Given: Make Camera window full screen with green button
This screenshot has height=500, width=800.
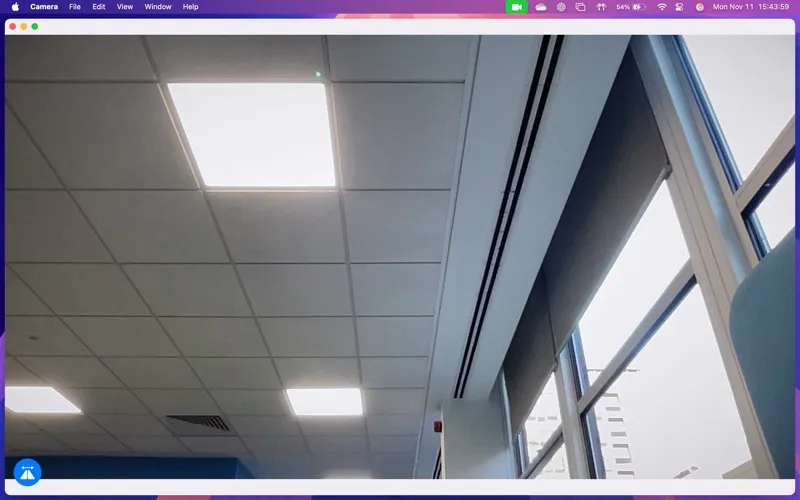Looking at the screenshot, I should coord(35,27).
